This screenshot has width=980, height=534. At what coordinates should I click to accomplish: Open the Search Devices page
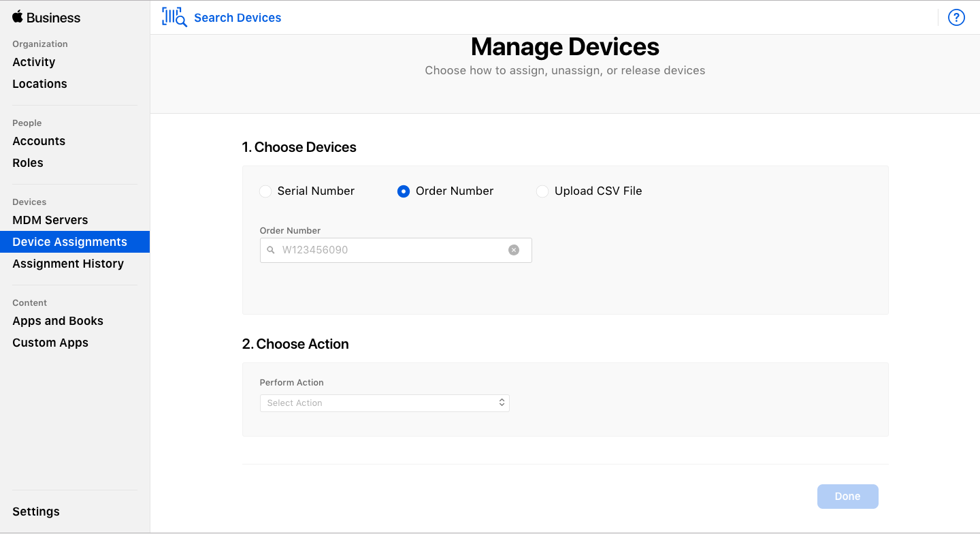238,17
